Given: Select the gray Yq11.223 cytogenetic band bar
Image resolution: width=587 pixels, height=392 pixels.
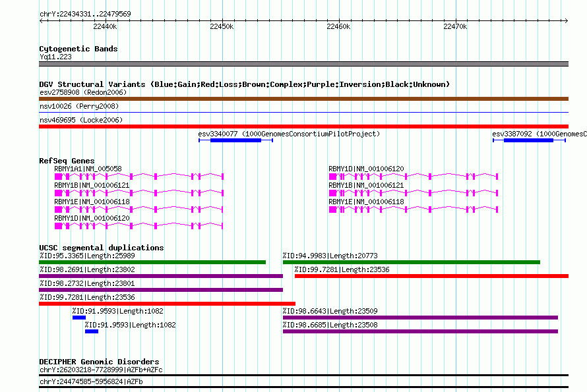Looking at the screenshot, I should click(303, 64).
